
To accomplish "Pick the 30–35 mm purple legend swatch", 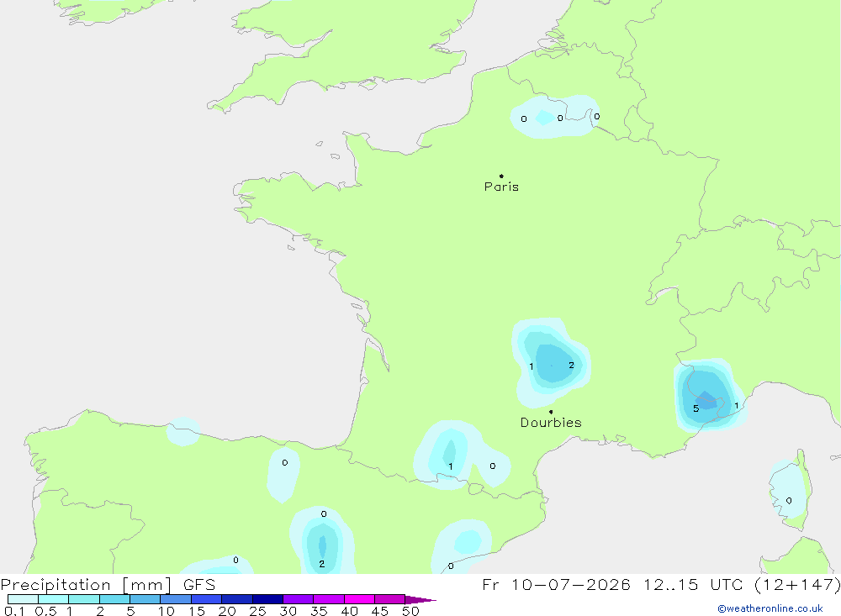I will click(x=298, y=599).
